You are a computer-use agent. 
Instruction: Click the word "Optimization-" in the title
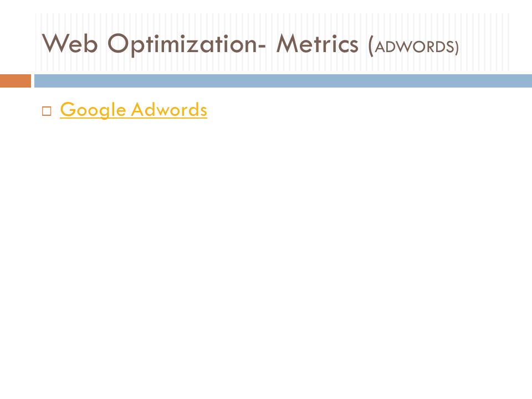pos(187,44)
